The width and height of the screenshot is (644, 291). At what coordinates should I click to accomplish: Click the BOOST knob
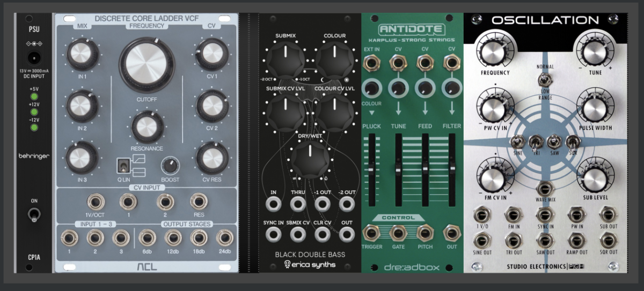click(x=170, y=166)
